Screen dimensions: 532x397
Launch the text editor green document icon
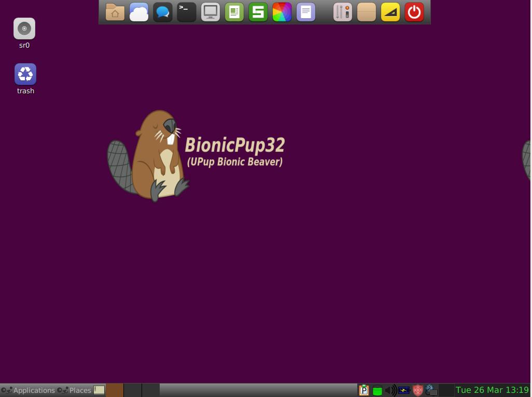tap(234, 11)
